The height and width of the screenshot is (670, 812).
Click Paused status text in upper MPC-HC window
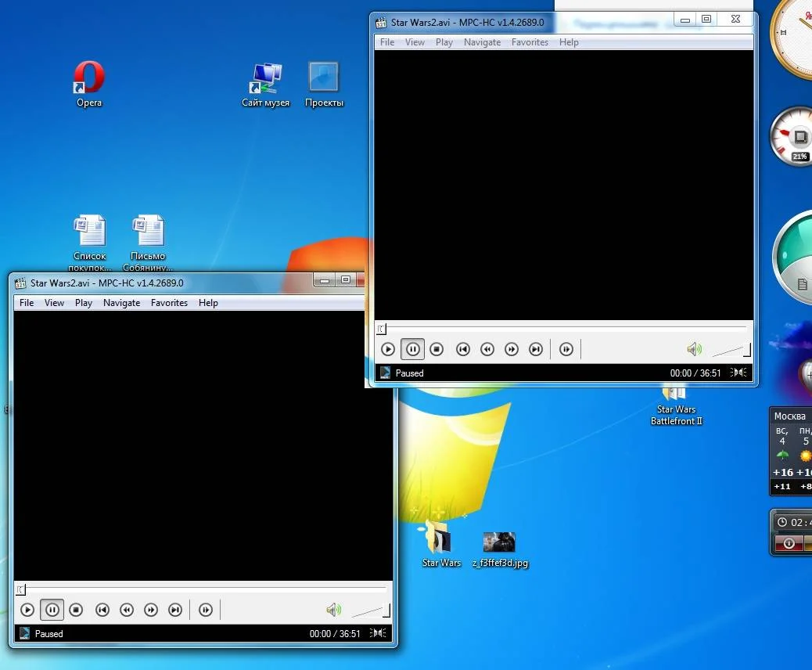pyautogui.click(x=409, y=373)
